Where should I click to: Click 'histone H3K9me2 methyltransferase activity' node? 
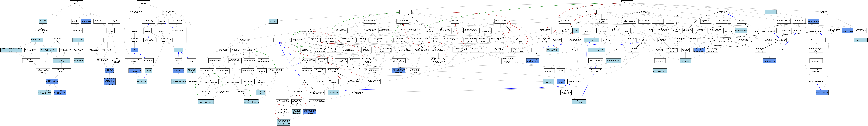[x=60, y=92]
